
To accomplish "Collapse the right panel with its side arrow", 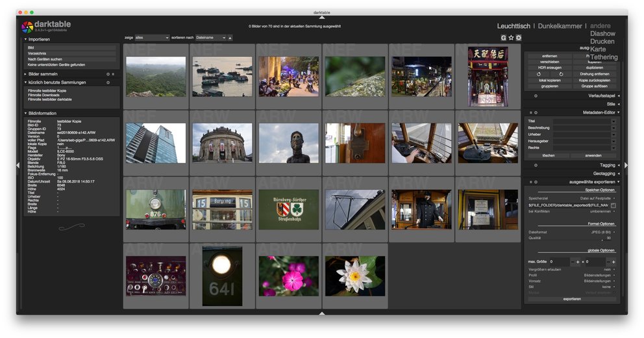I will (626, 165).
